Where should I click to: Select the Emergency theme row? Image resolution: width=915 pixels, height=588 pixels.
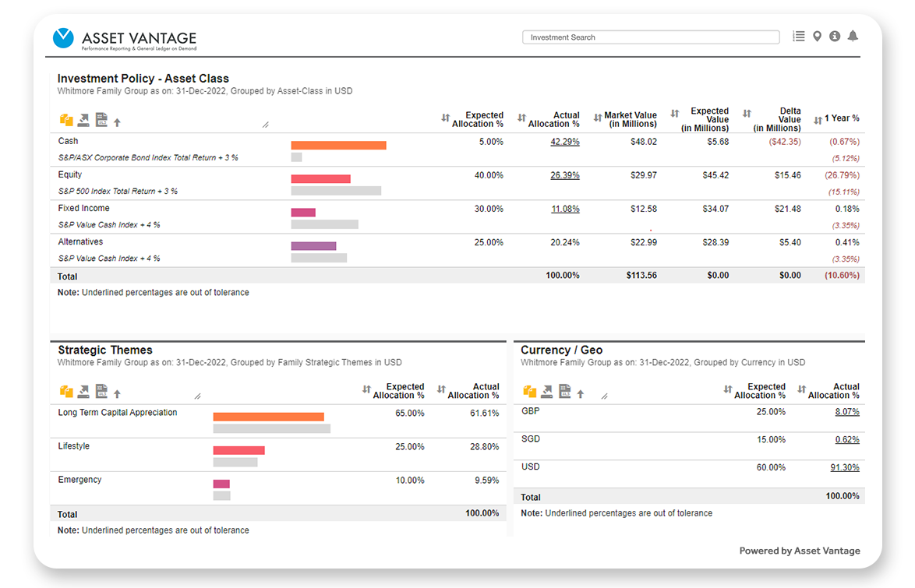278,488
